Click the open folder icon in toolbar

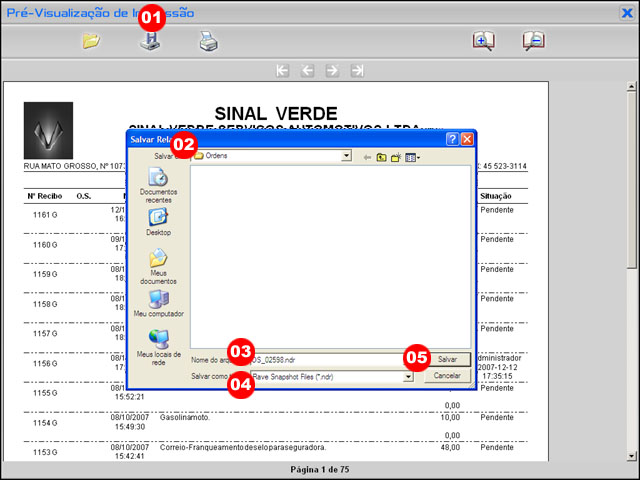[x=91, y=41]
